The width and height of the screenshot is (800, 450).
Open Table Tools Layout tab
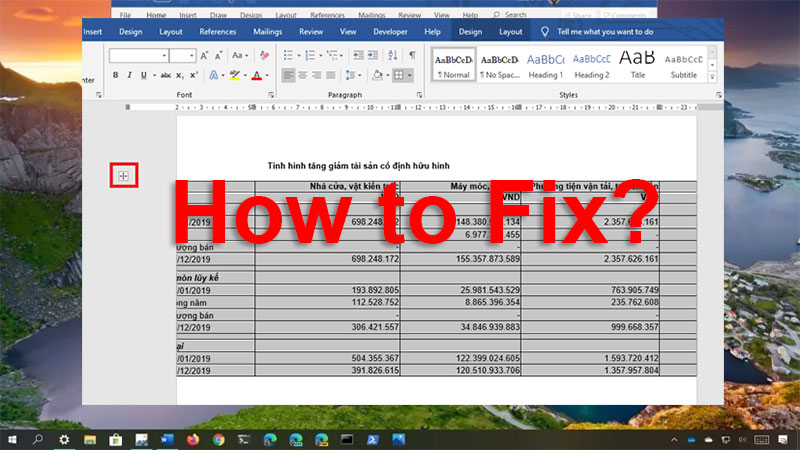[510, 32]
